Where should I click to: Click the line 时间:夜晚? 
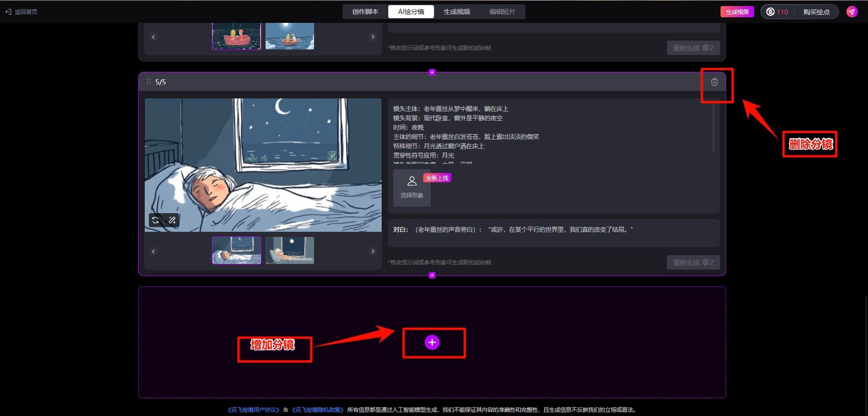408,127
